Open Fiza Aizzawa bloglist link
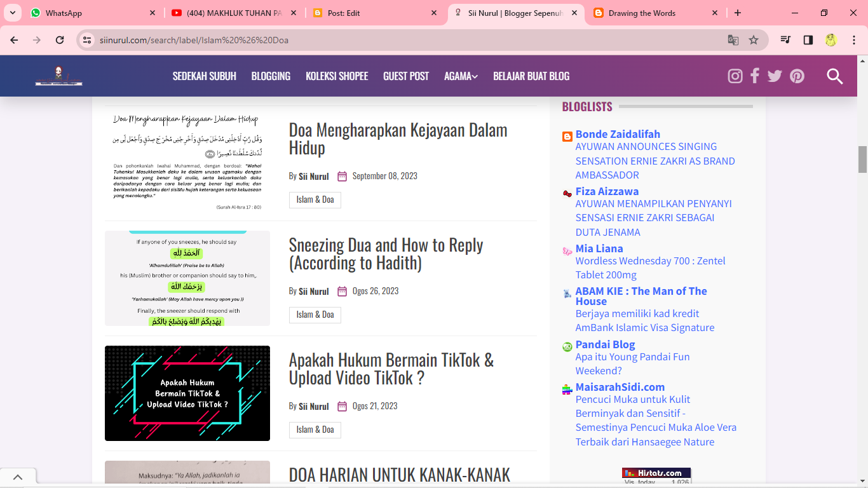Image resolution: width=868 pixels, height=488 pixels. [x=607, y=191]
